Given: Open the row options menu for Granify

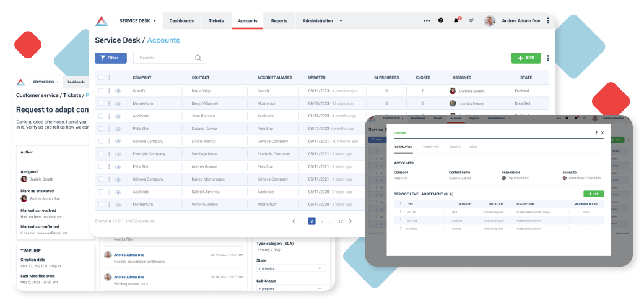Looking at the screenshot, I should [x=109, y=91].
